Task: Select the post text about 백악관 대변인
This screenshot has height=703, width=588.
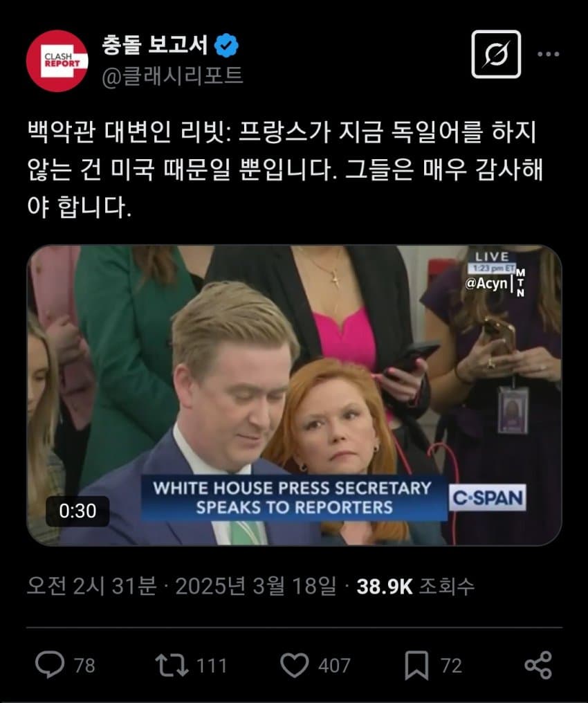Action: [285, 170]
